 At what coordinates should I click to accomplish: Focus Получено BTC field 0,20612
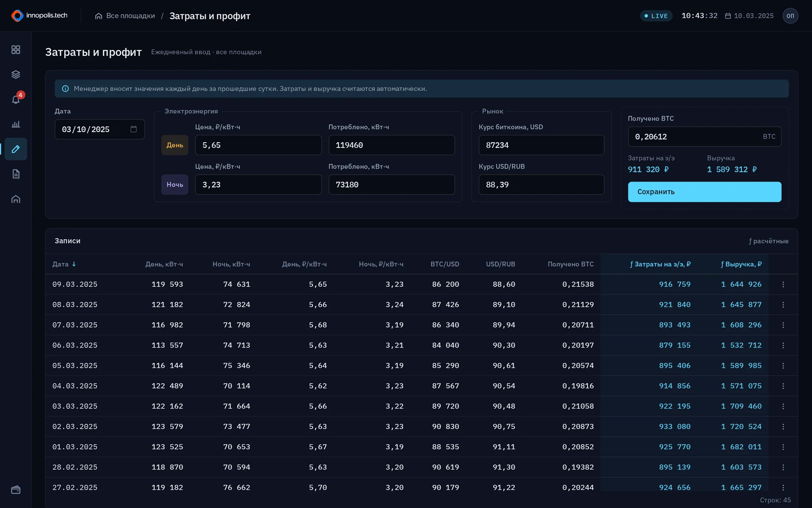pyautogui.click(x=705, y=137)
